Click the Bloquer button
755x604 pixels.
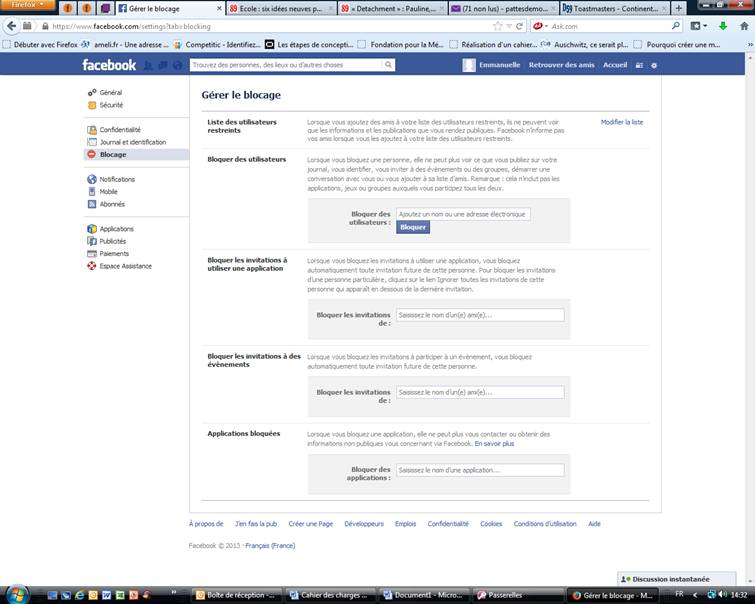[x=413, y=227]
